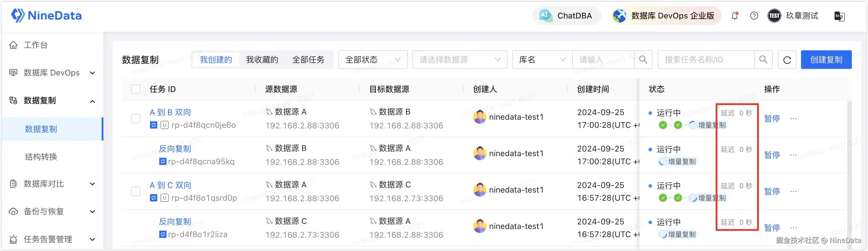Open the help question mark icon
This screenshot has height=251, width=868.
click(x=754, y=16)
